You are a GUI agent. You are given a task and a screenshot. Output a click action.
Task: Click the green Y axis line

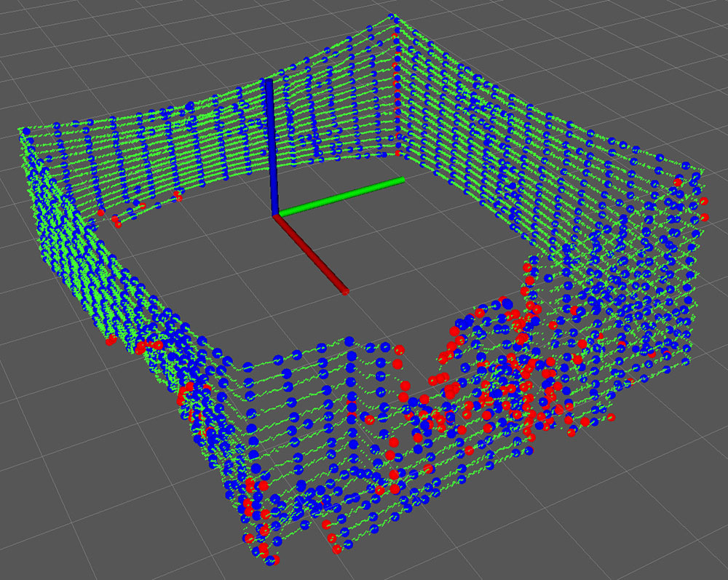pos(341,196)
